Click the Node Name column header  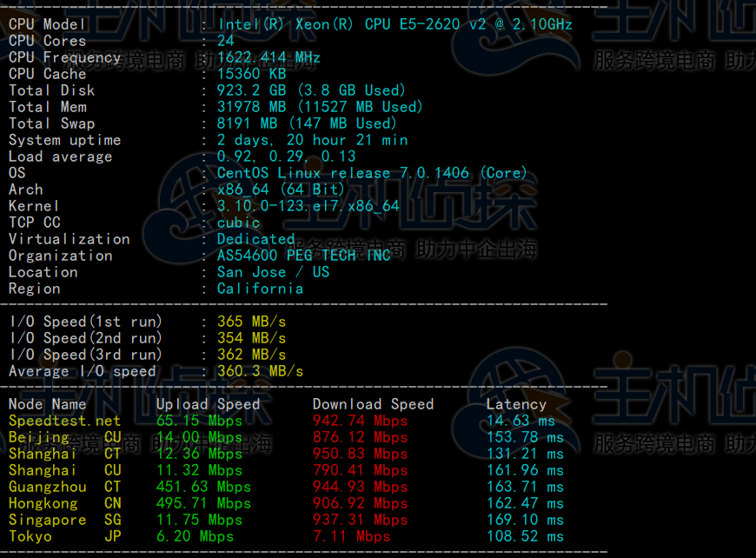tap(47, 404)
